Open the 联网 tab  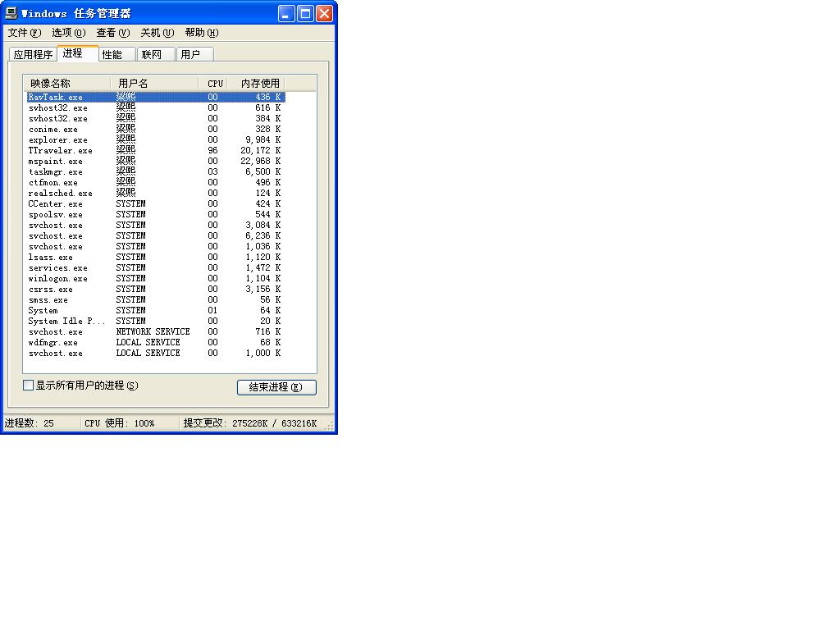[156, 55]
